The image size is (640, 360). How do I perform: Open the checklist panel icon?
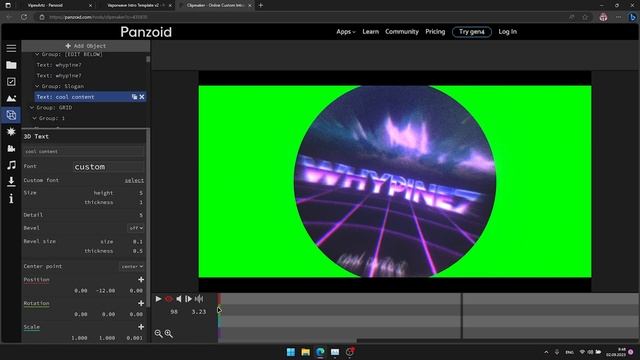(11, 82)
